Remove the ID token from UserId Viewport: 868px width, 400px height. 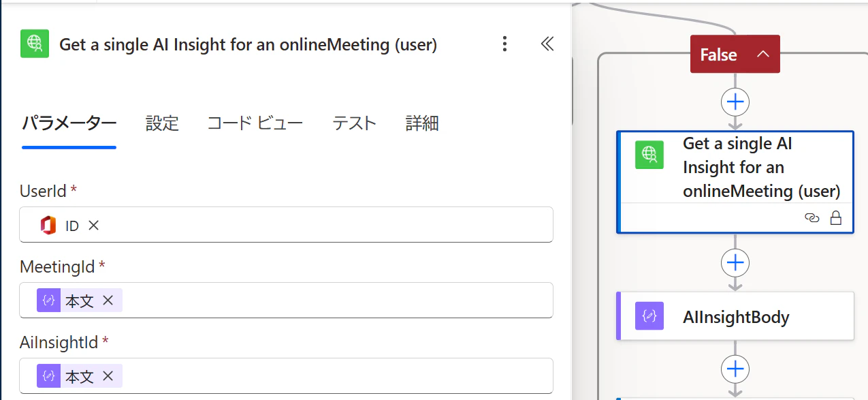[94, 225]
